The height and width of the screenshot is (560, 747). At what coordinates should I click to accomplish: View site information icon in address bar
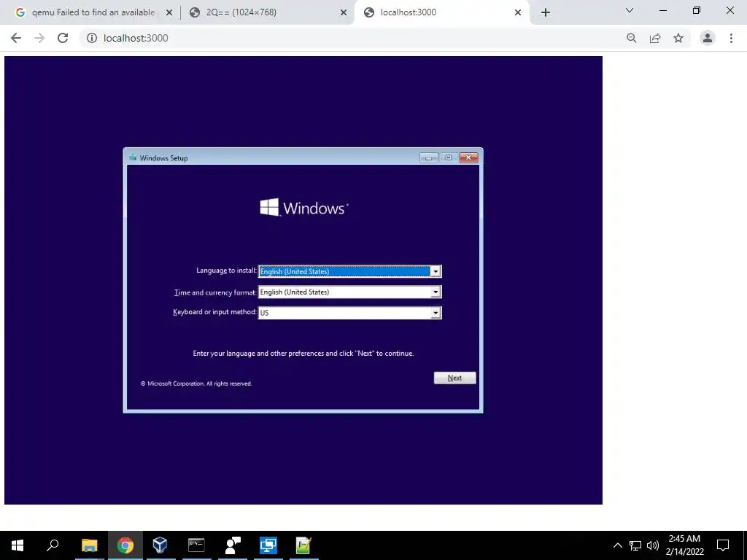pos(91,38)
